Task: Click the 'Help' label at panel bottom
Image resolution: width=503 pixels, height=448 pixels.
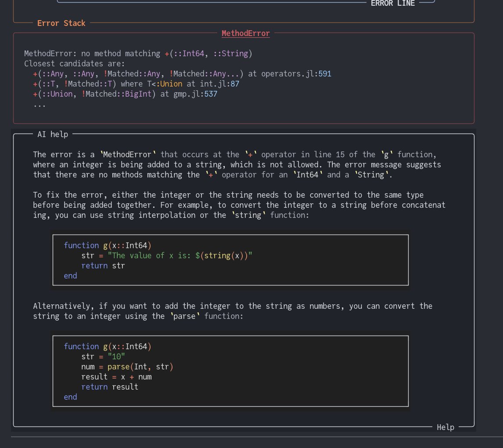Action: (445, 427)
